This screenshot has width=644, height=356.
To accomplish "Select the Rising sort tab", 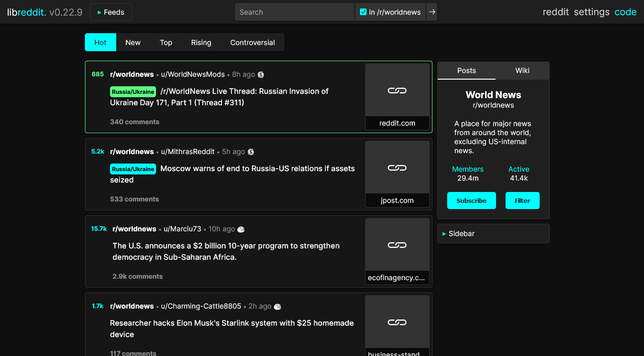I will pos(201,43).
